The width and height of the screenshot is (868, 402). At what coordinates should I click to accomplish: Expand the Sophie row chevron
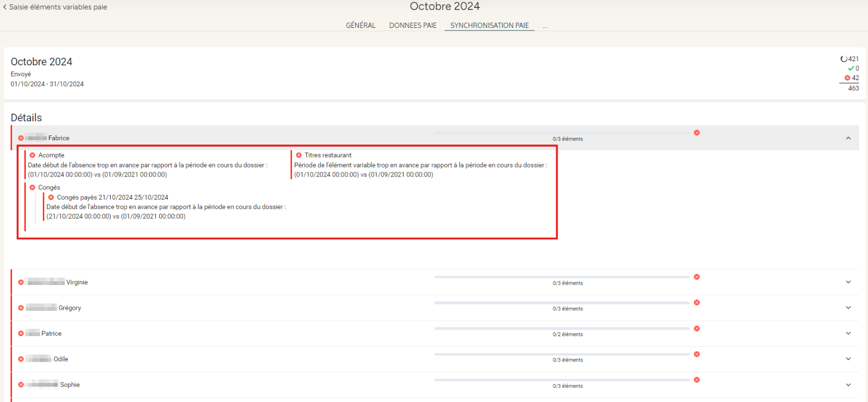click(x=848, y=385)
